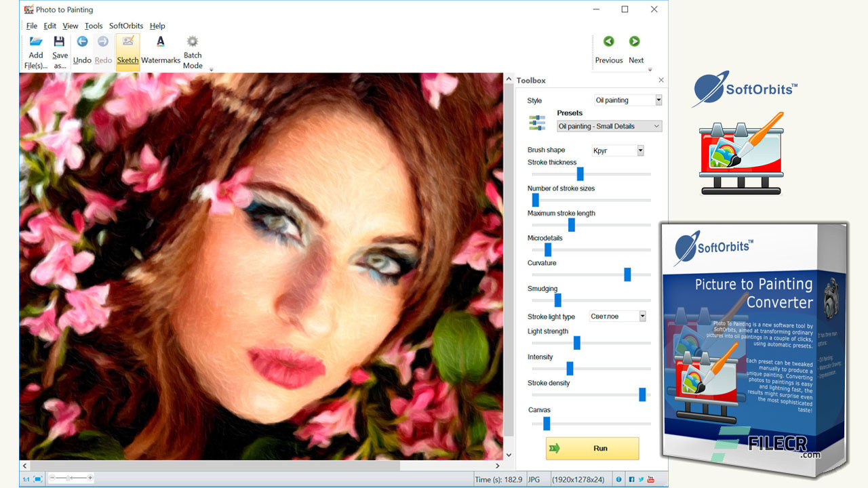Click the zoom in plus icon
The width and height of the screenshot is (868, 488).
point(90,479)
